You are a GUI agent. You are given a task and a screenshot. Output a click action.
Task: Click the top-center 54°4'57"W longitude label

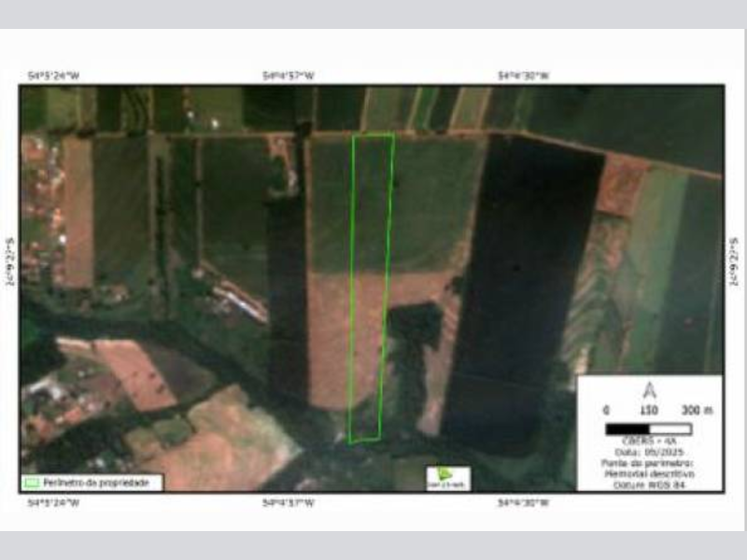pos(289,76)
